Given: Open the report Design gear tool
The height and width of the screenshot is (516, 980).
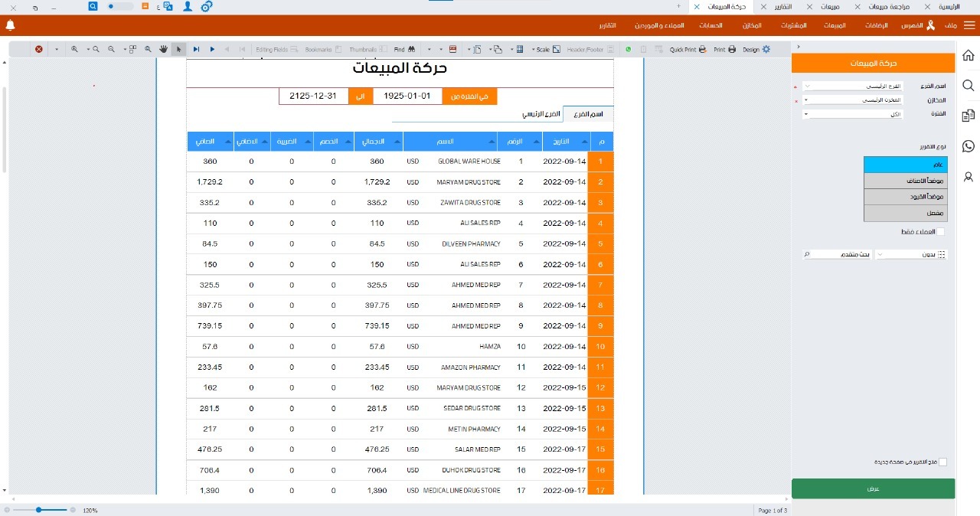Looking at the screenshot, I should point(766,49).
